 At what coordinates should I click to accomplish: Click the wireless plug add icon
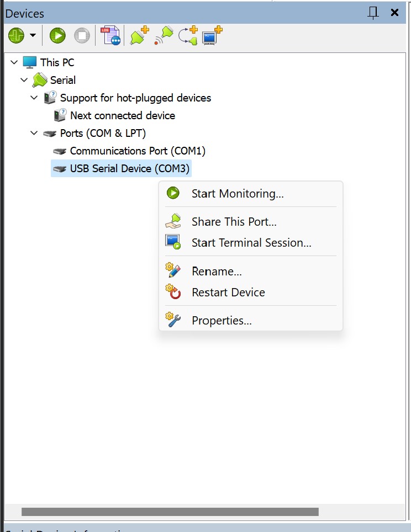click(164, 36)
